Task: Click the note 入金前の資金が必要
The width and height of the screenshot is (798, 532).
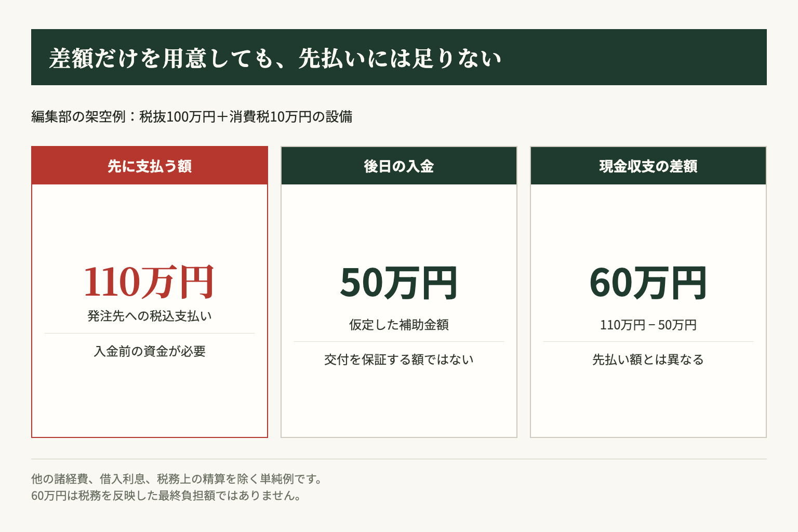Action: 150,351
